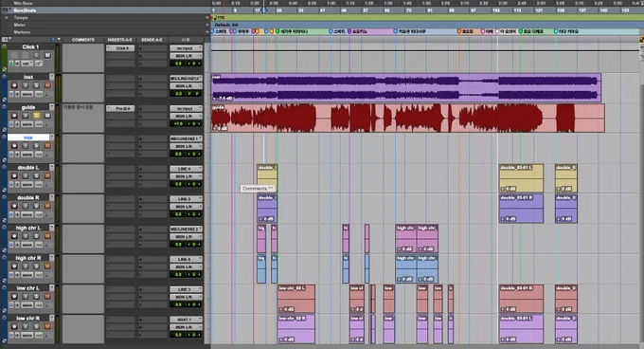Select the Markers ruler label
This screenshot has width=644, height=349.
tap(22, 31)
